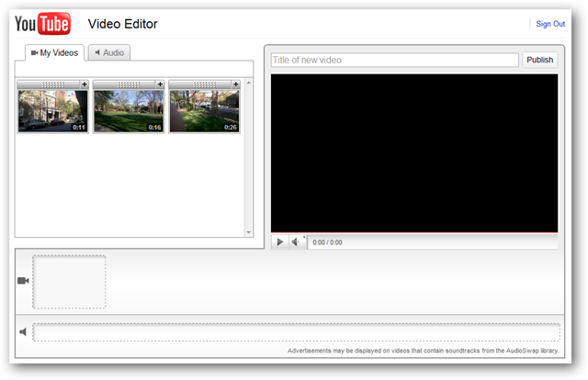Add the 0:26 clip using its plus icon

(236, 84)
